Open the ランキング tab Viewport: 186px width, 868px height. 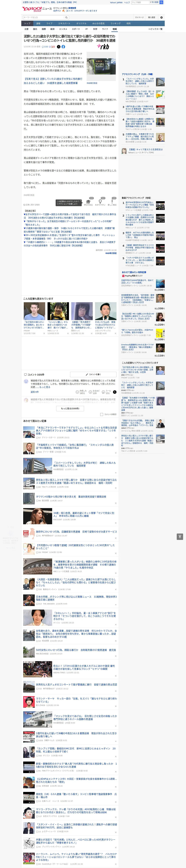click(x=115, y=24)
